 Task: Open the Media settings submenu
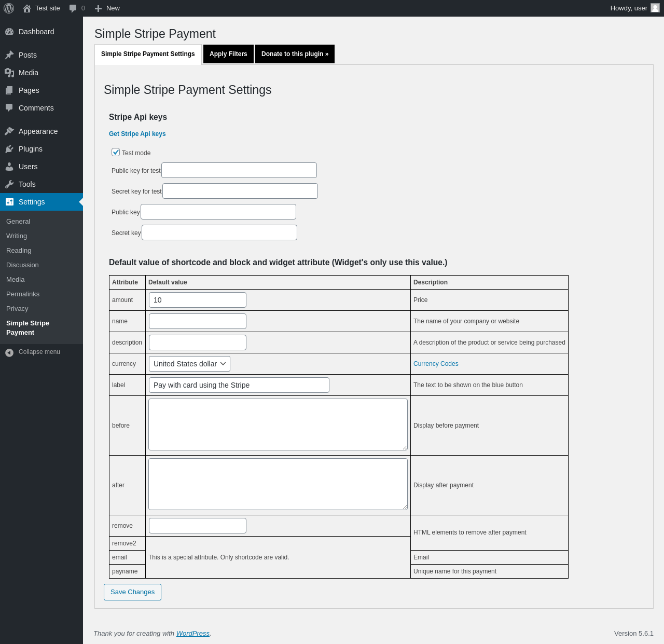(16, 280)
